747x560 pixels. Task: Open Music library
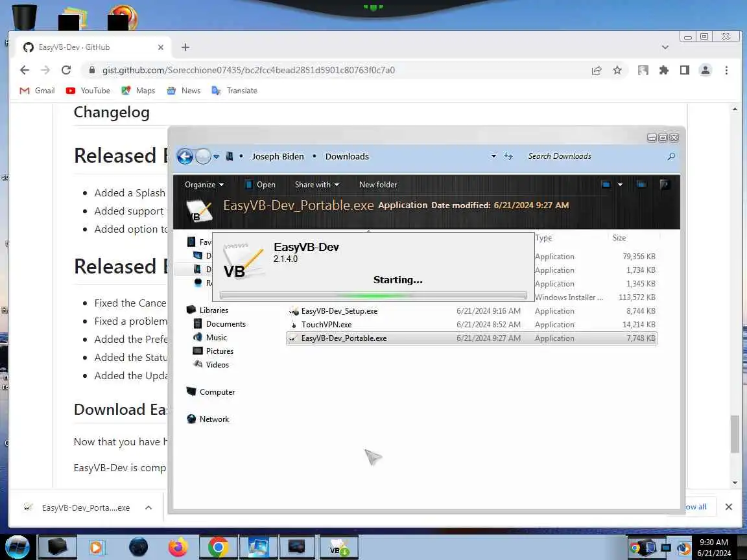[x=210, y=337]
